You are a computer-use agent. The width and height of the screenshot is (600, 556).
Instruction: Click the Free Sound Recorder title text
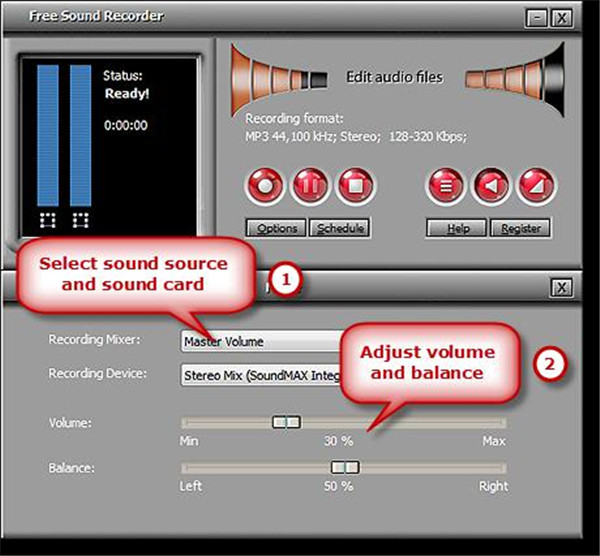pyautogui.click(x=96, y=16)
